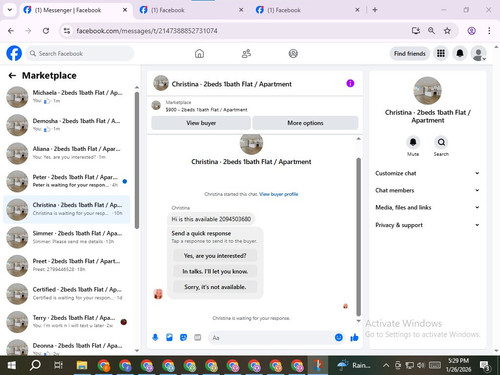This screenshot has width=500, height=375.
Task: Open the Chrome three-dot menu
Action: coord(489,31)
